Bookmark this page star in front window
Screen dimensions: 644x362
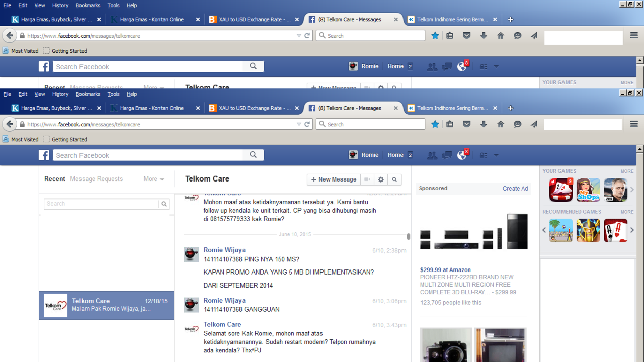tap(435, 124)
